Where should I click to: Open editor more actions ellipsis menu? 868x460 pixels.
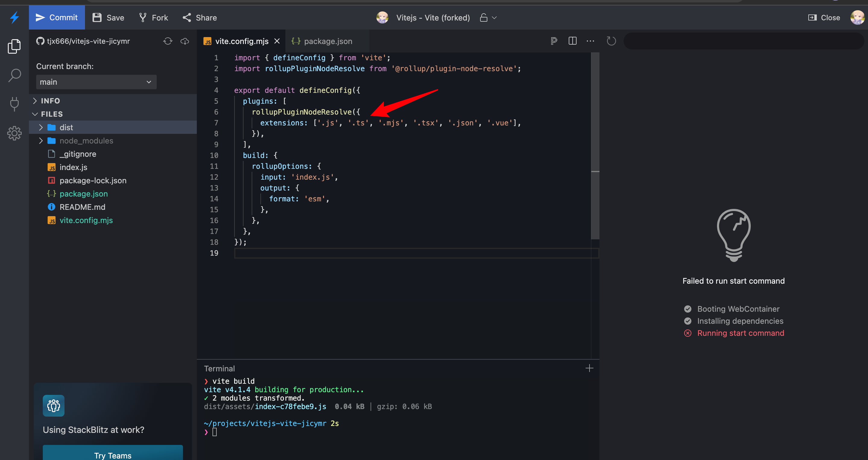tap(590, 41)
